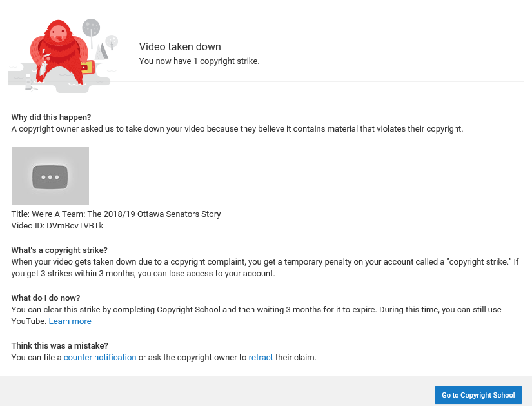Click the counter notification link
532x406 pixels.
pos(100,358)
